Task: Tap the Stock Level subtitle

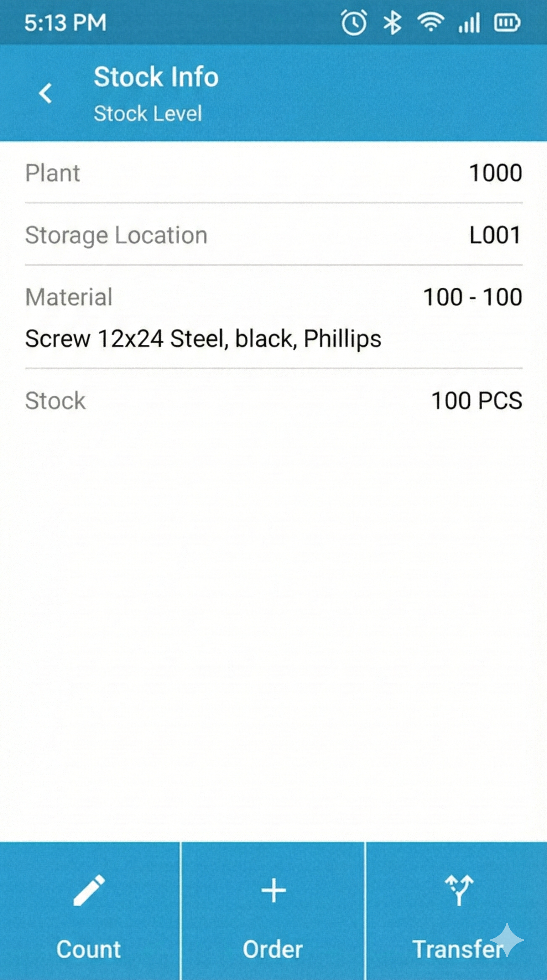Action: click(147, 113)
